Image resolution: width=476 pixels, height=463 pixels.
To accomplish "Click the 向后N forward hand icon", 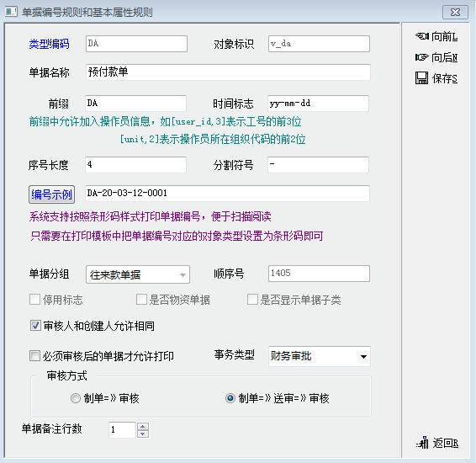I will click(422, 57).
